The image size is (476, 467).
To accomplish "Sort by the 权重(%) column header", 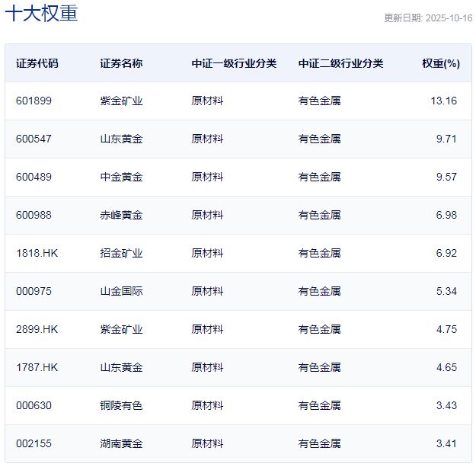I will tap(441, 63).
